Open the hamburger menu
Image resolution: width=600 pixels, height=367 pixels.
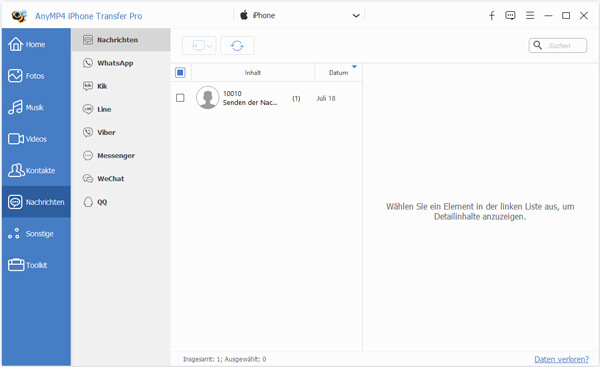(530, 15)
